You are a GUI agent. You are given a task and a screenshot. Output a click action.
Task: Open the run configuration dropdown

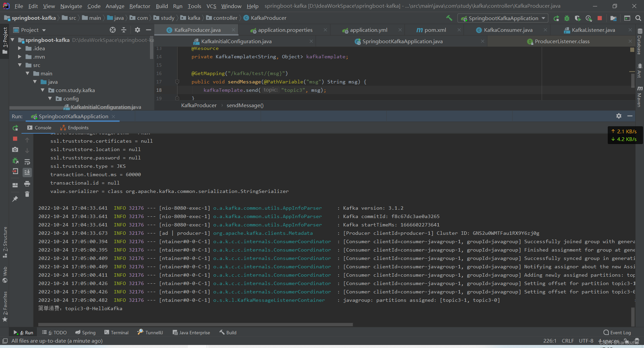coord(503,18)
